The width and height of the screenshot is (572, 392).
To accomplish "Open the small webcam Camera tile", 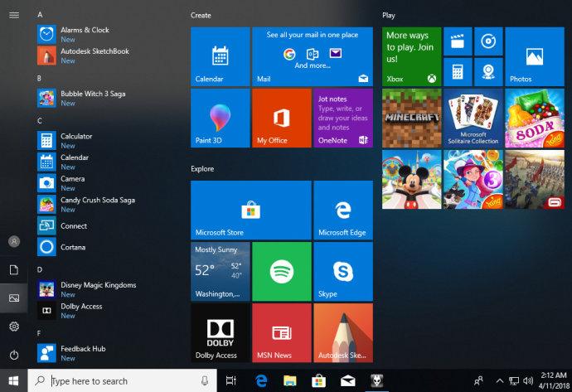I will pyautogui.click(x=488, y=72).
